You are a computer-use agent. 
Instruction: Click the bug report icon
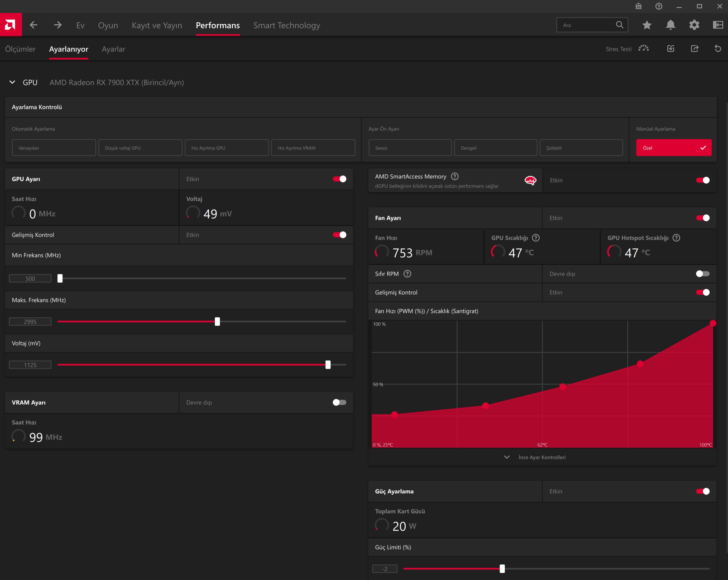click(638, 6)
